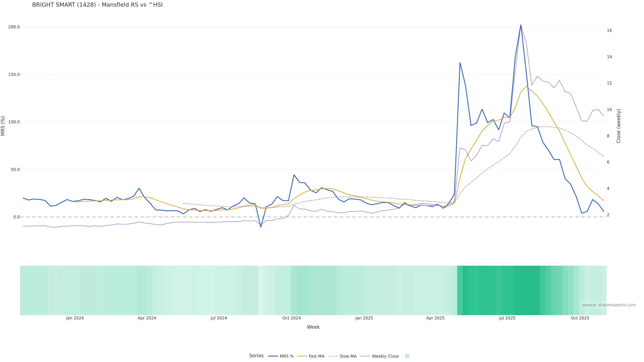Click the Close (weekly) right axis title
The height and width of the screenshot is (362, 644).
619,126
